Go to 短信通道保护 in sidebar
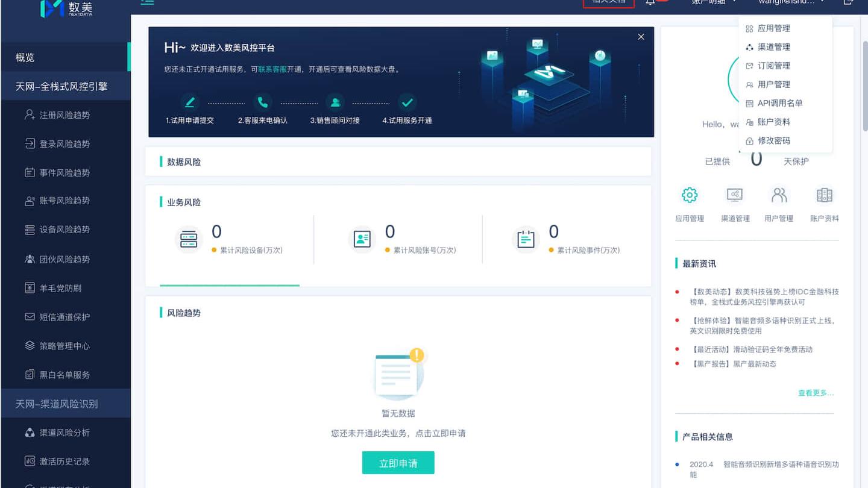The height and width of the screenshot is (488, 868). tap(64, 317)
